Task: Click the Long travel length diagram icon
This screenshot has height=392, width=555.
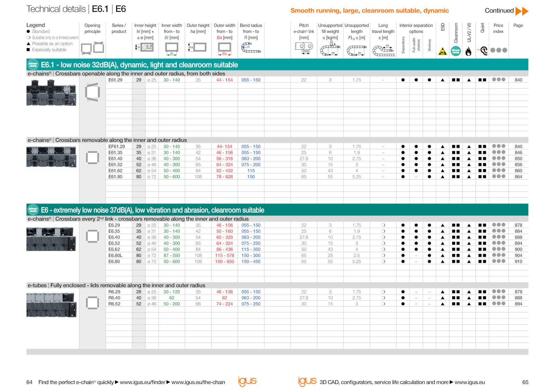Action: pyautogui.click(x=384, y=51)
